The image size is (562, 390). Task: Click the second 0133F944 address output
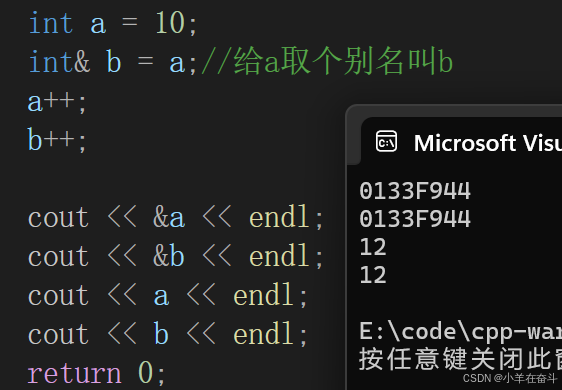tap(415, 218)
